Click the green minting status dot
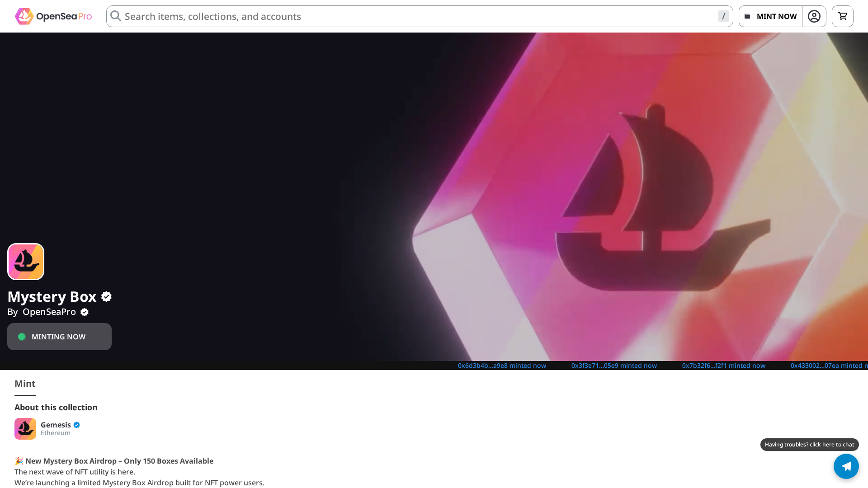 point(22,337)
